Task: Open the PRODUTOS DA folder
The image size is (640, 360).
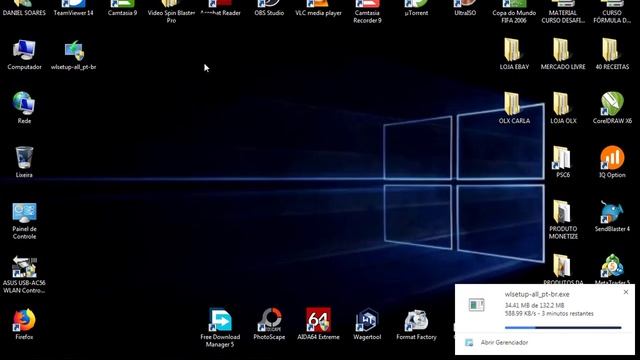Action: (563, 269)
